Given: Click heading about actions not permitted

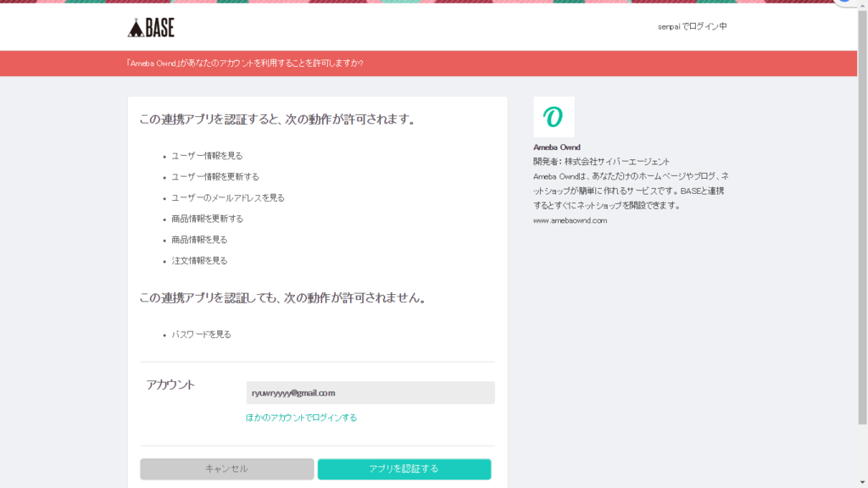Looking at the screenshot, I should pyautogui.click(x=283, y=298).
